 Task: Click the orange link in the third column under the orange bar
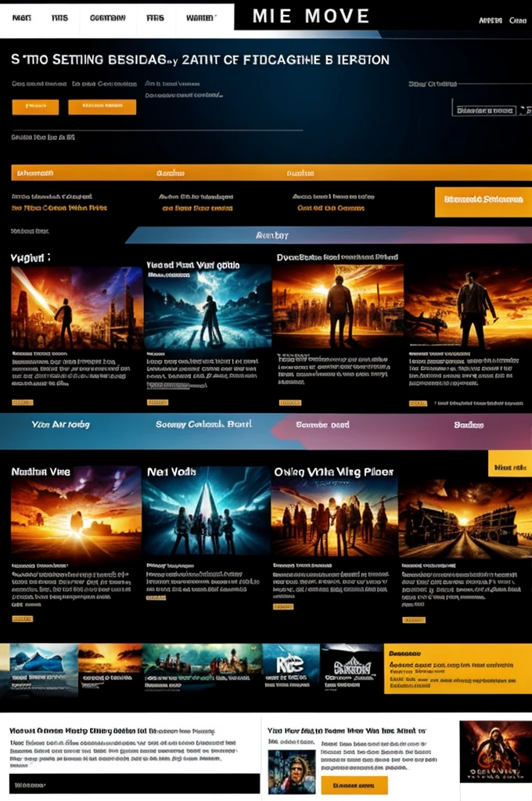[x=331, y=208]
